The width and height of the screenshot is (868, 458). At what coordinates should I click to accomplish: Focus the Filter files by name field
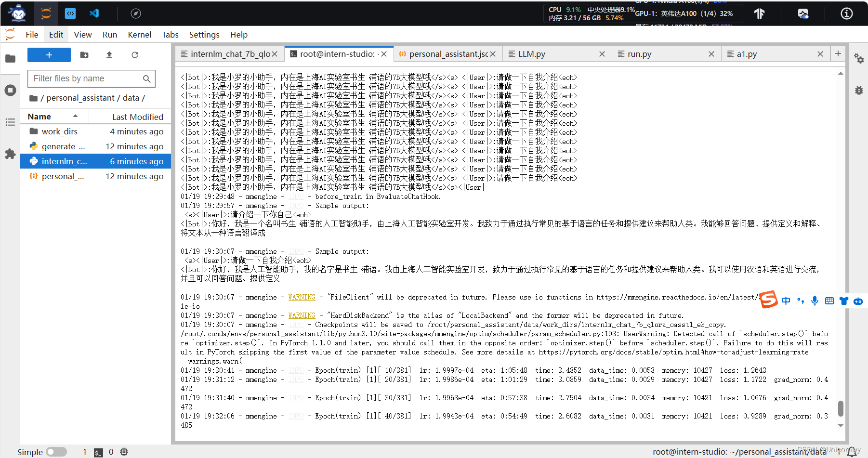coord(92,79)
